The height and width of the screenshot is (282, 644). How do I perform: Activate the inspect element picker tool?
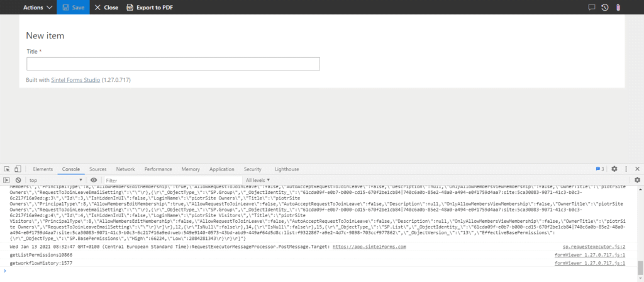click(x=7, y=169)
